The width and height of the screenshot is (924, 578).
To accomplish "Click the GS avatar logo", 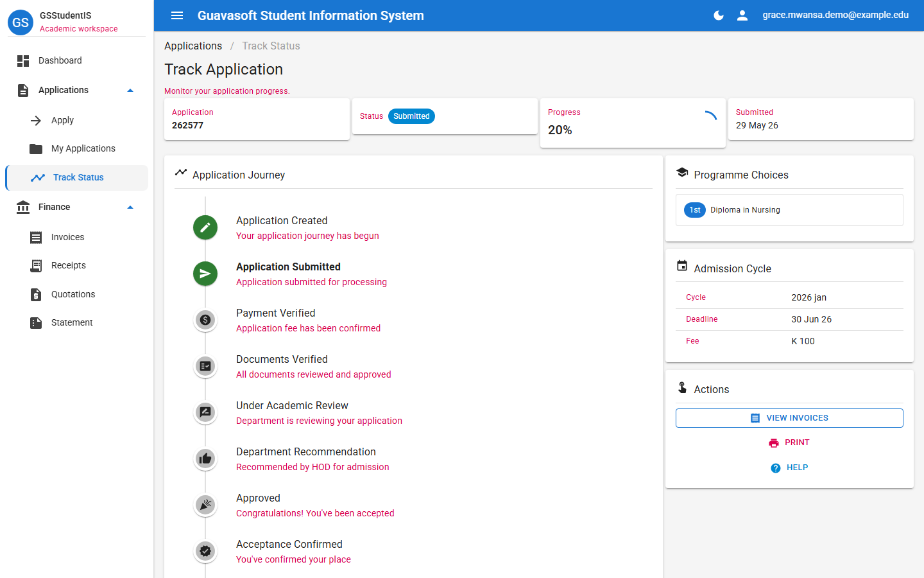I will [x=21, y=22].
